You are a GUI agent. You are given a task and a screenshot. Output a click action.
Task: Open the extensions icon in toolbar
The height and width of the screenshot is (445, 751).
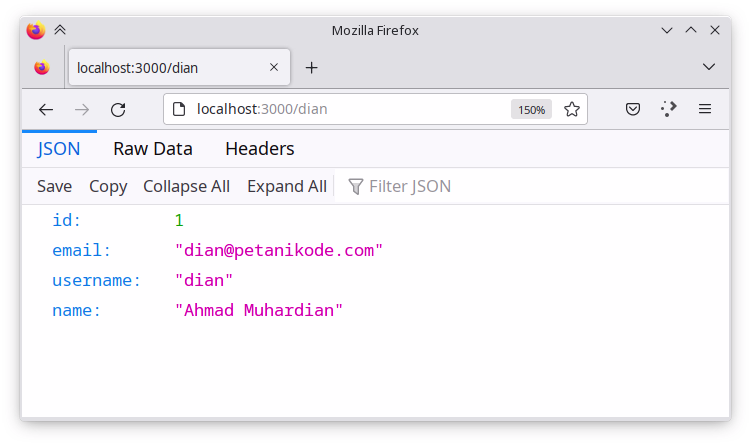(669, 109)
